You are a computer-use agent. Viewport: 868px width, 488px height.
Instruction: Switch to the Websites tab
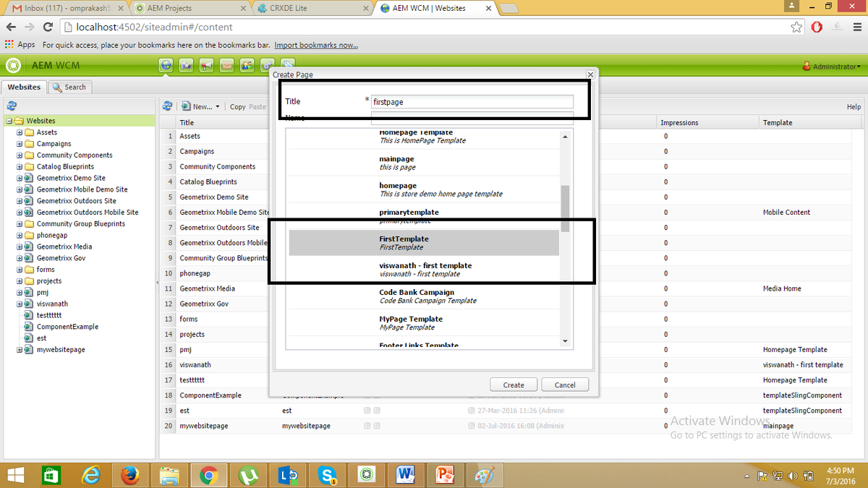(x=25, y=87)
